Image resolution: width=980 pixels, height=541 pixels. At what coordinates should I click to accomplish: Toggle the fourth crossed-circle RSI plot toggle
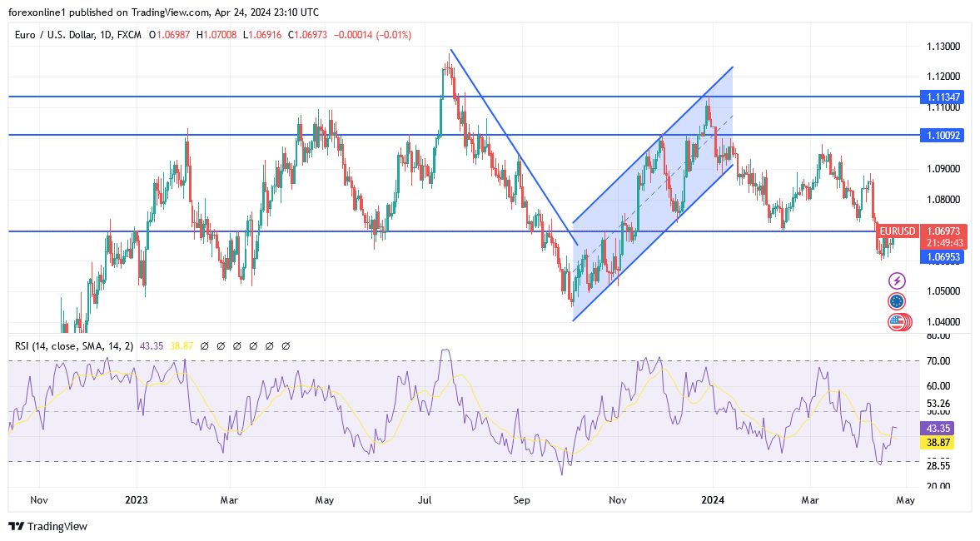[x=253, y=345]
